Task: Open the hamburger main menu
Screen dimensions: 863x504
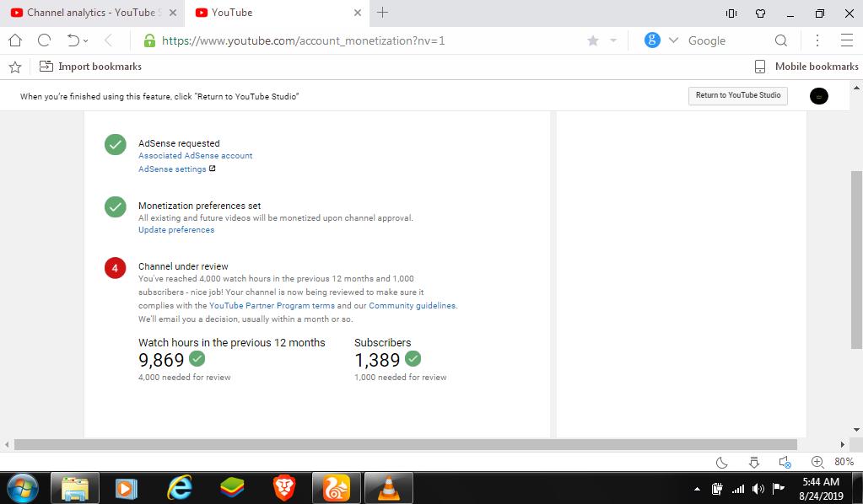Action: point(847,40)
